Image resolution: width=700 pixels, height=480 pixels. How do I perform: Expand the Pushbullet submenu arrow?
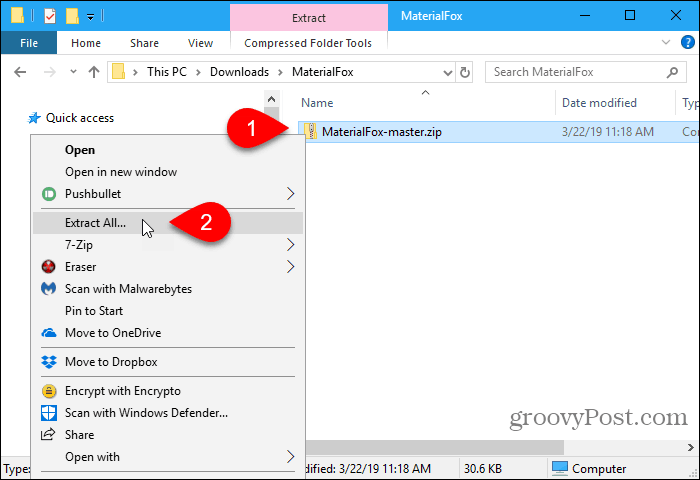click(x=290, y=194)
